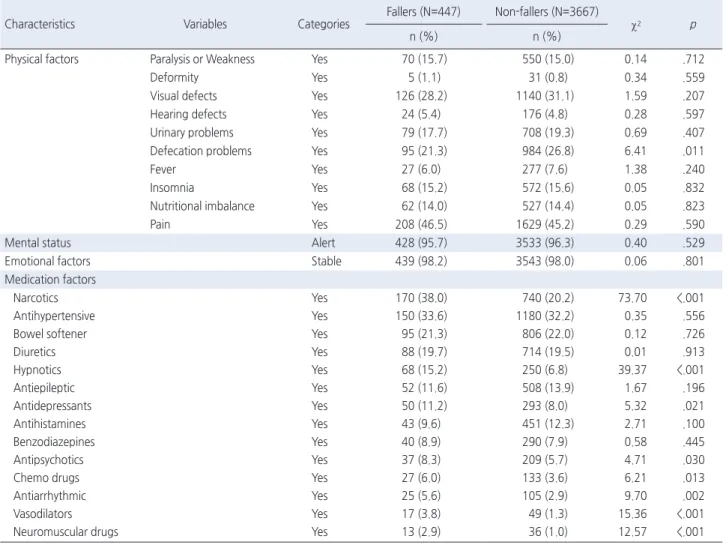Select fallers value '170 (38.0)'

pyautogui.click(x=421, y=298)
